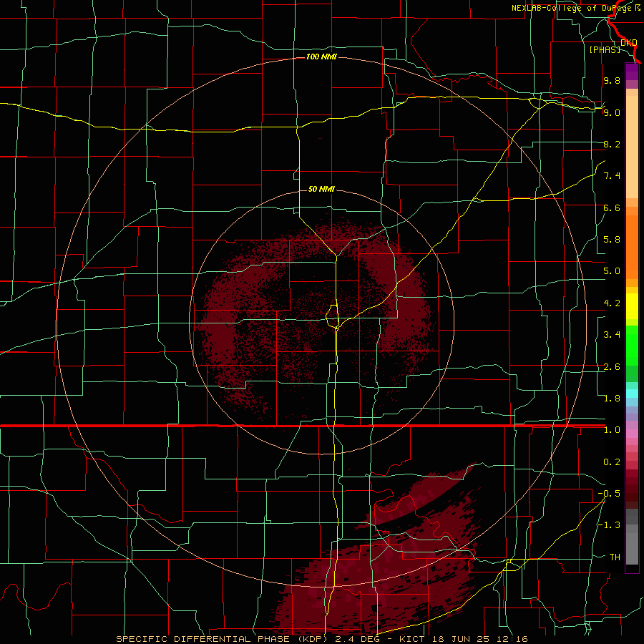Click the TH threshold label
The height and width of the screenshot is (644, 644).
(615, 557)
